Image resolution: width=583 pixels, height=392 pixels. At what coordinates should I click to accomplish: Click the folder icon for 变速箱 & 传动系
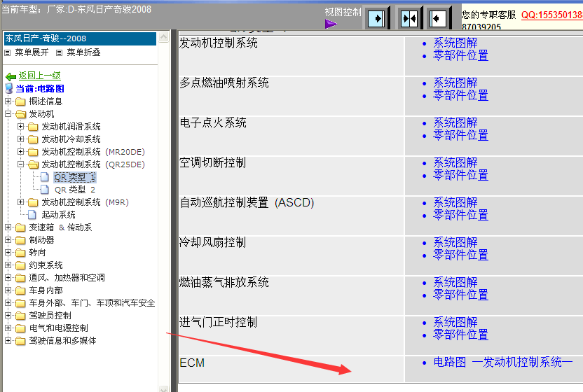click(x=20, y=227)
